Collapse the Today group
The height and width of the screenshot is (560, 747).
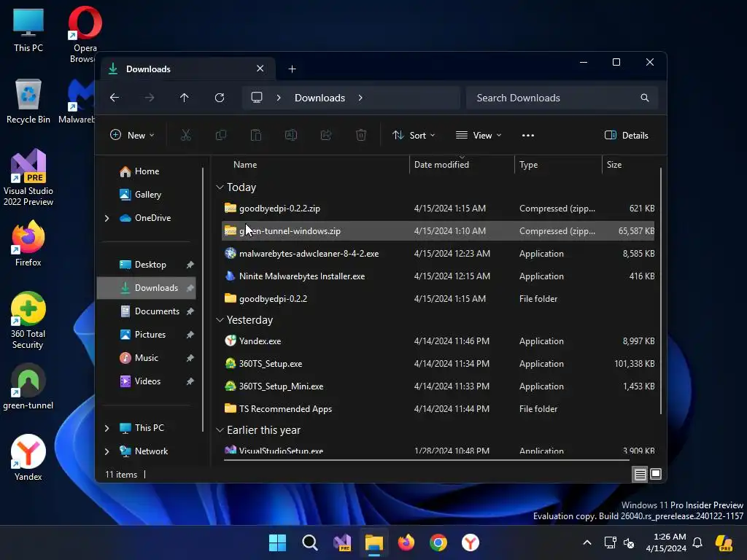click(220, 187)
